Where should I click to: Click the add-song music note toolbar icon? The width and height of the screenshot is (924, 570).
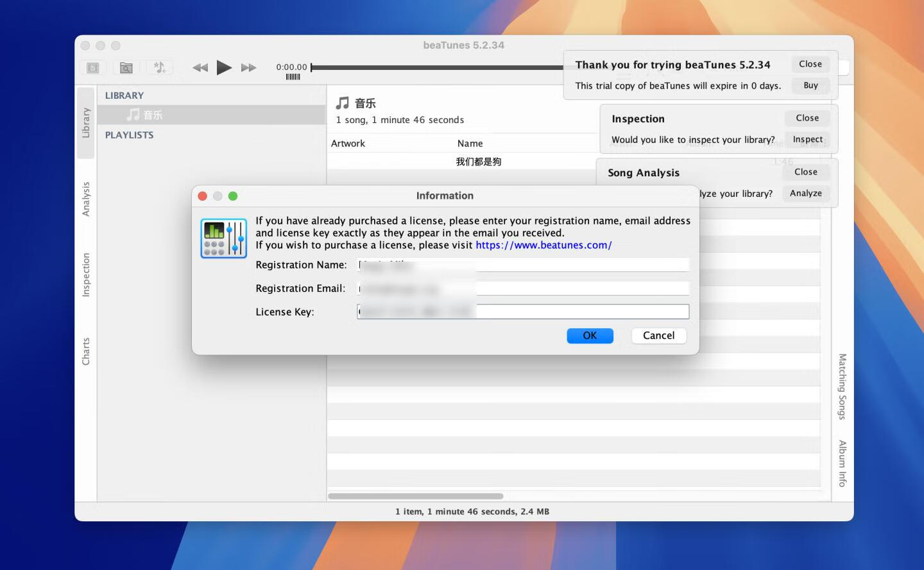point(159,67)
